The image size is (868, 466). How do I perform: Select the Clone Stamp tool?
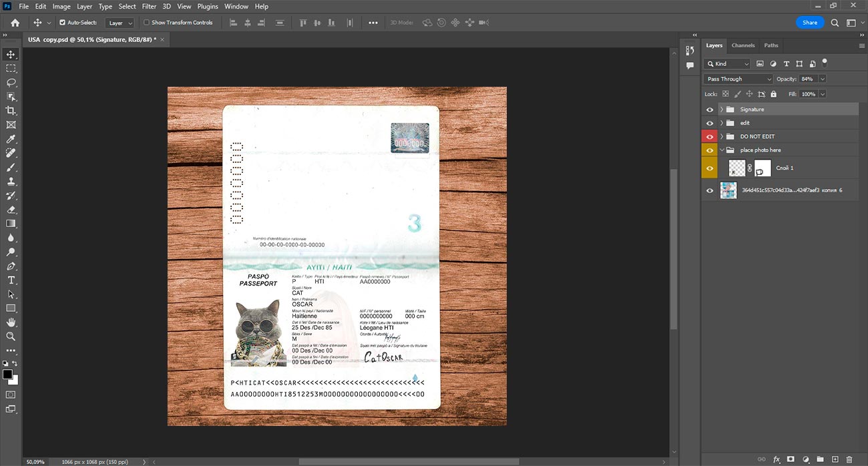[11, 181]
